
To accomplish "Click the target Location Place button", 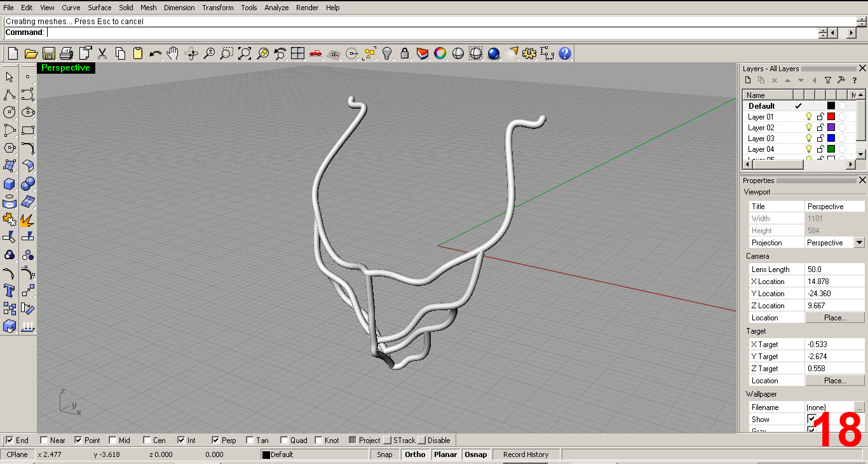I will [835, 381].
